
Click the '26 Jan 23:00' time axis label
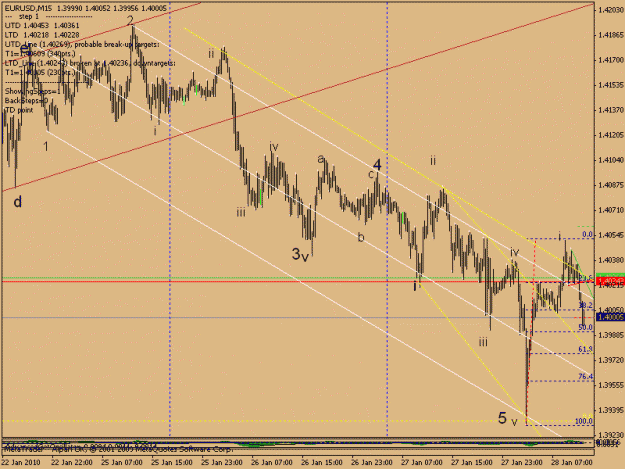(372, 463)
